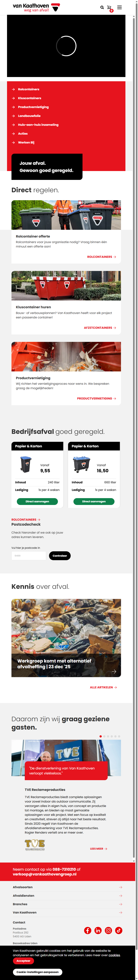The width and height of the screenshot is (138, 980).
Task: Open the hamburger menu
Action: pyautogui.click(x=119, y=7)
